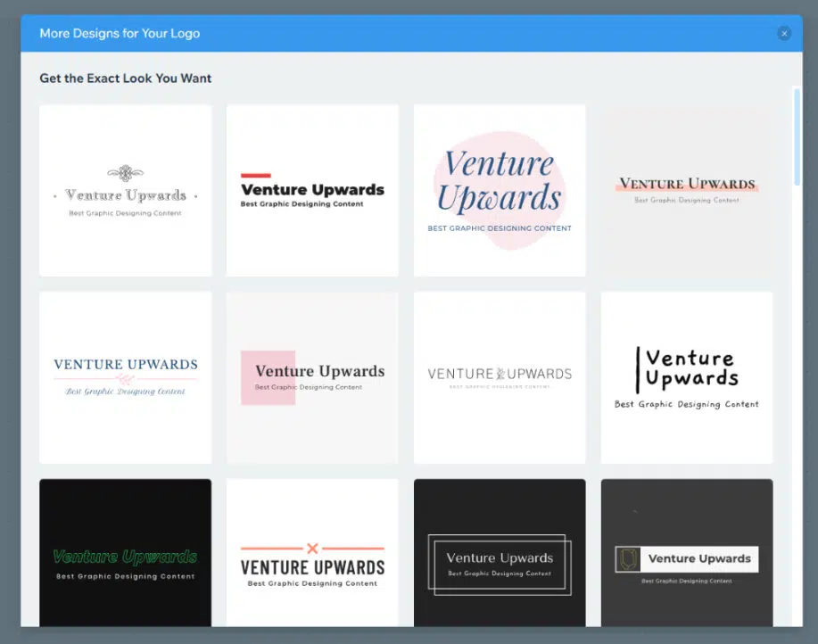818x644 pixels.
Task: Select the logo with pink square accent
Action: click(x=312, y=377)
